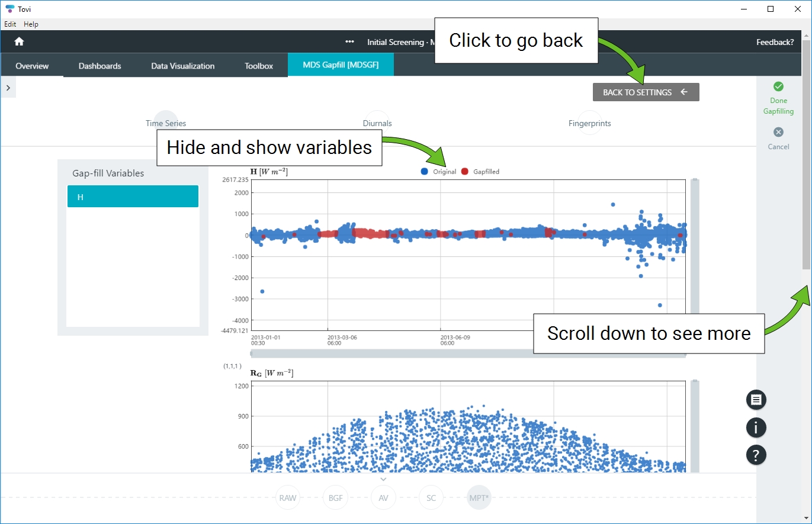This screenshot has height=524, width=812.
Task: Open the Edit menu
Action: pos(10,24)
